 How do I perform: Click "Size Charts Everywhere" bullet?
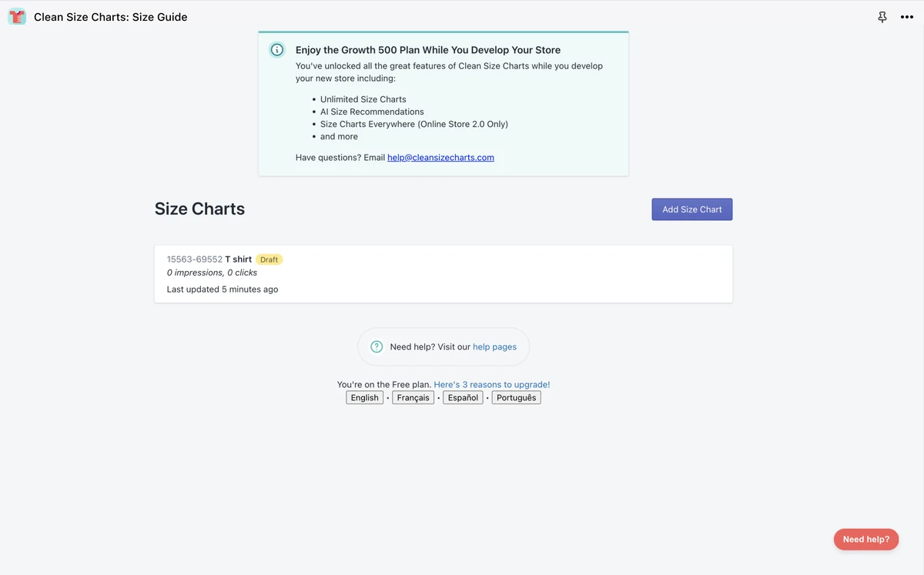tap(414, 124)
